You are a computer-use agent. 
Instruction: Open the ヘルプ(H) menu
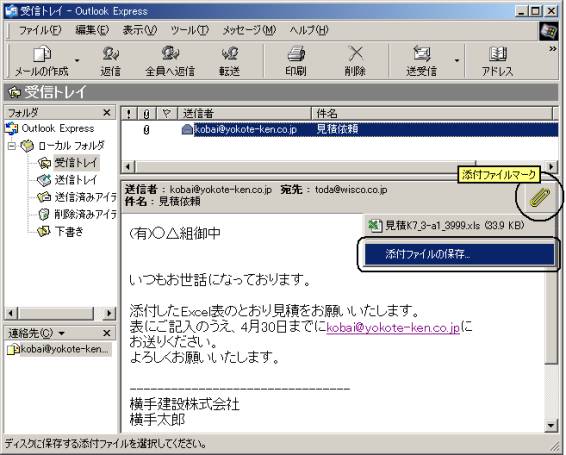point(309,30)
